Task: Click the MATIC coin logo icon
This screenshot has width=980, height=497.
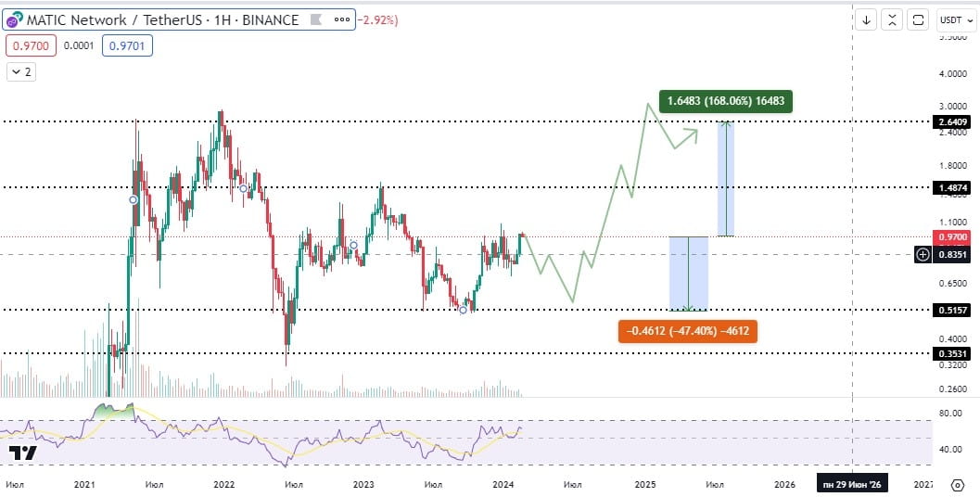Action: (x=15, y=20)
